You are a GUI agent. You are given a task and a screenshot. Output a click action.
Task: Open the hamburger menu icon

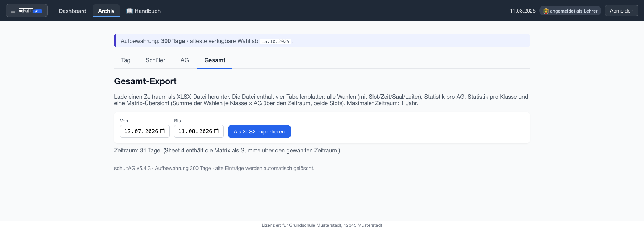[x=13, y=11]
